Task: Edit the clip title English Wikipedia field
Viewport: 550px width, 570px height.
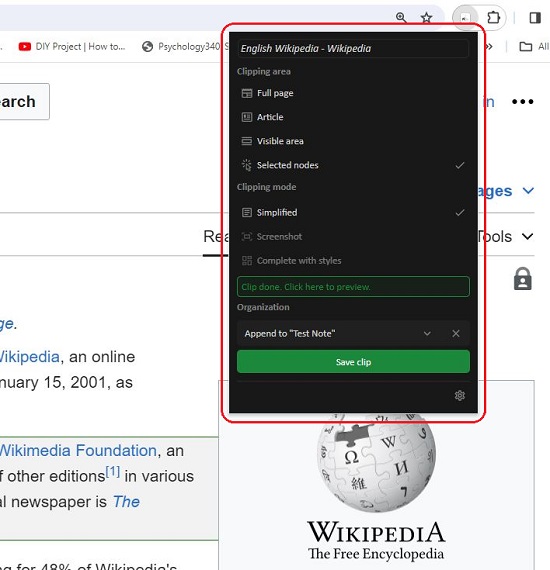Action: tap(353, 48)
